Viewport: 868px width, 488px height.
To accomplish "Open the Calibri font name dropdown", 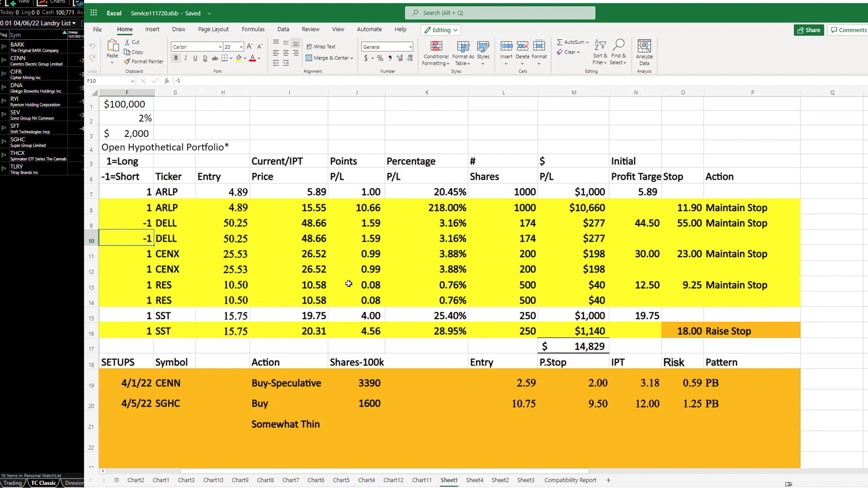I will coord(220,47).
